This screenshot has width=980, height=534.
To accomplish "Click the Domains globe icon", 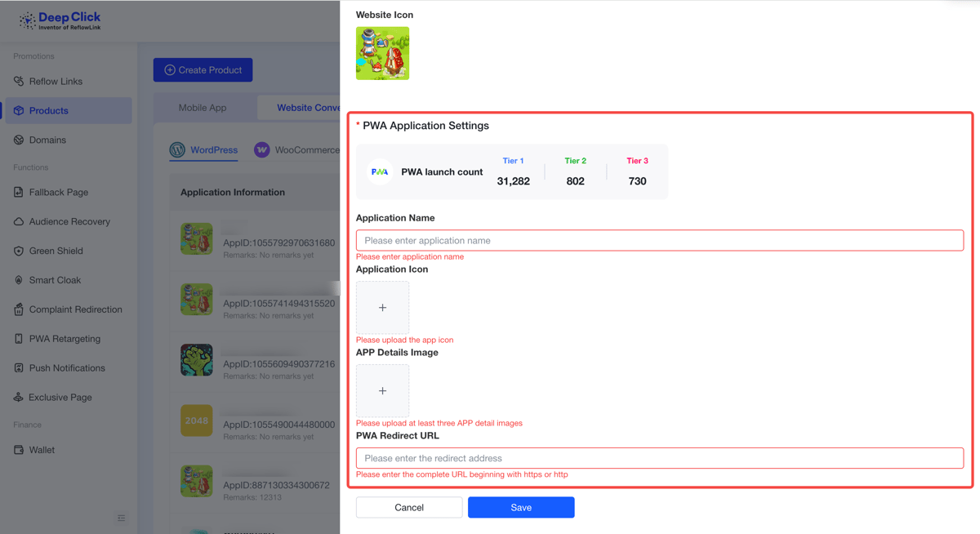I will pos(19,140).
